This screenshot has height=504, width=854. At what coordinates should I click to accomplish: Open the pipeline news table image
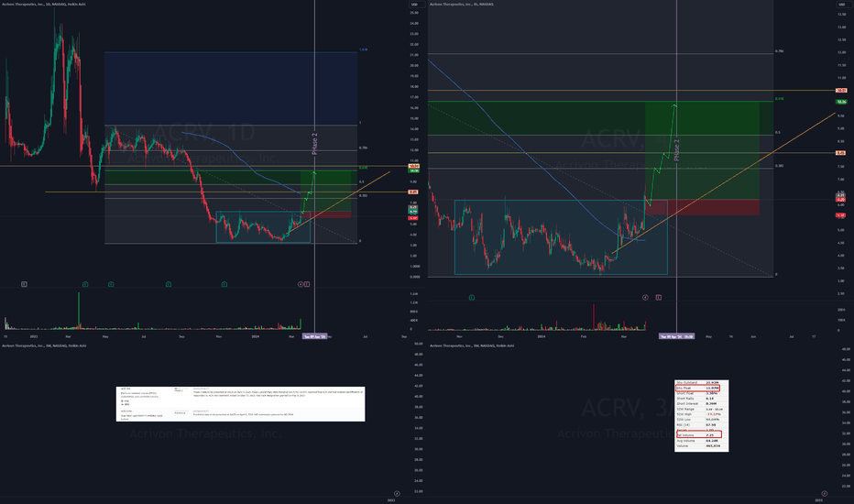[240, 404]
